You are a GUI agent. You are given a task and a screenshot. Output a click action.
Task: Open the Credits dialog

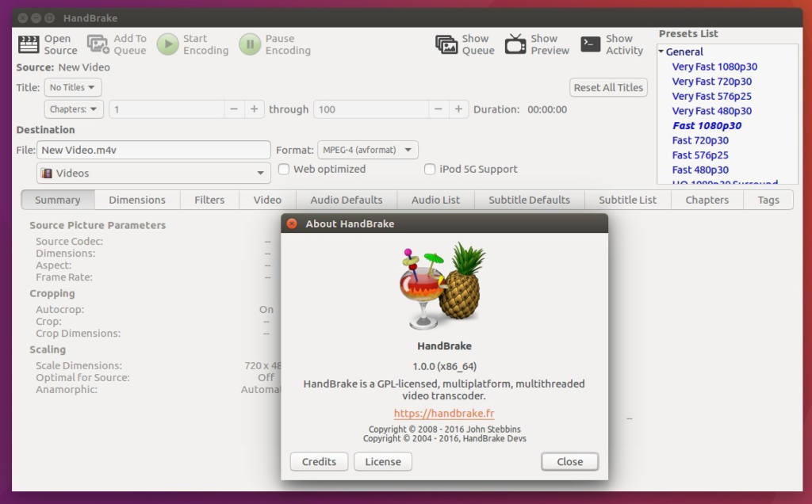point(319,461)
